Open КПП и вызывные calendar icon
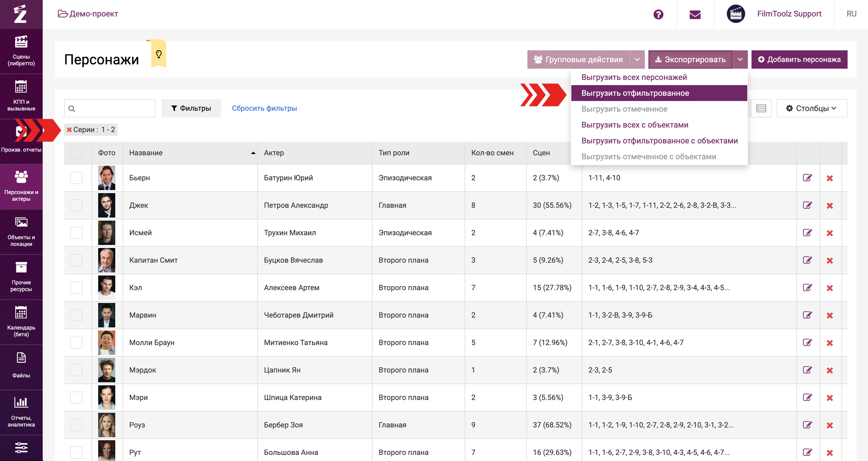 21,87
